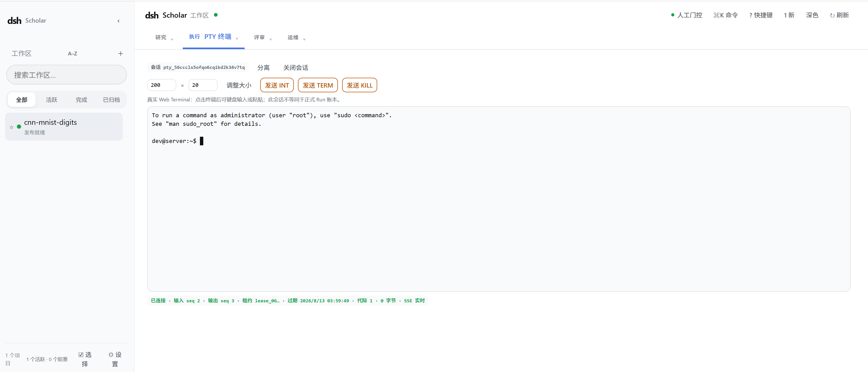Show the 快捷键 shortcuts help

(761, 15)
